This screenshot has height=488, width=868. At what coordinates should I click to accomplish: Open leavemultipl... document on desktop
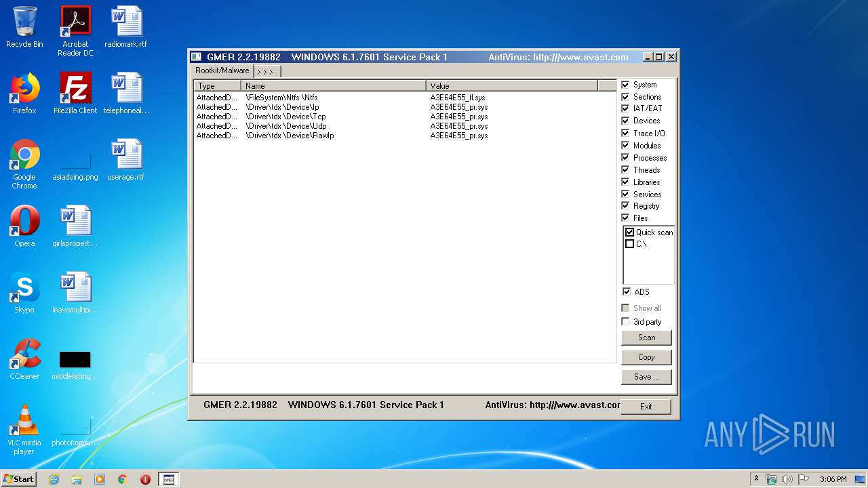click(x=75, y=293)
